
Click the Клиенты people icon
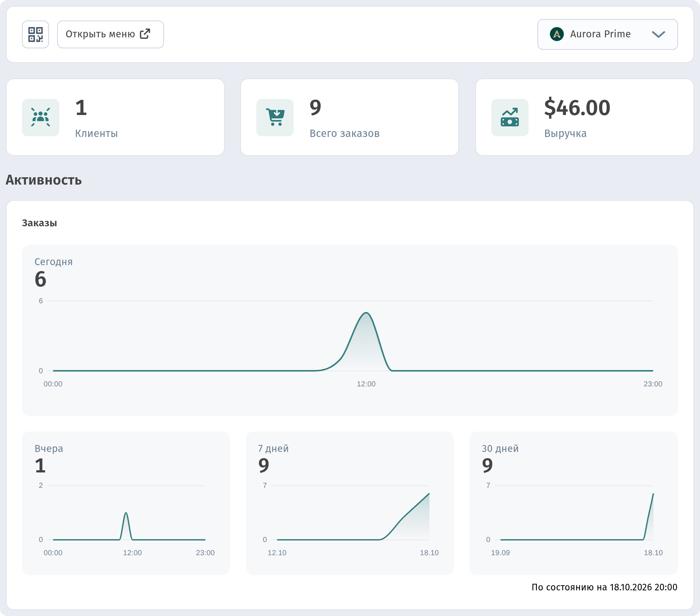41,118
